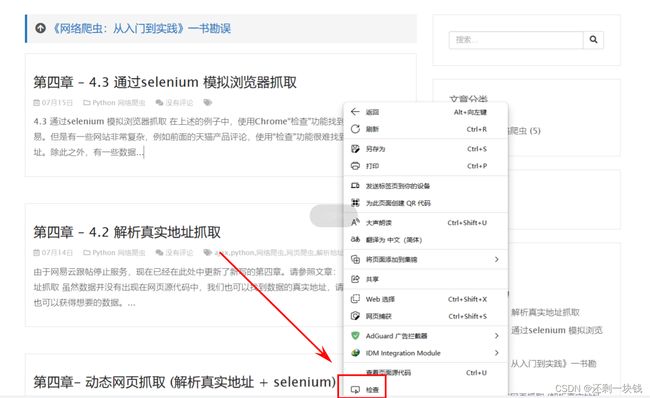Click the calendar icon beside 07月15日
This screenshot has height=398, width=650.
36,102
